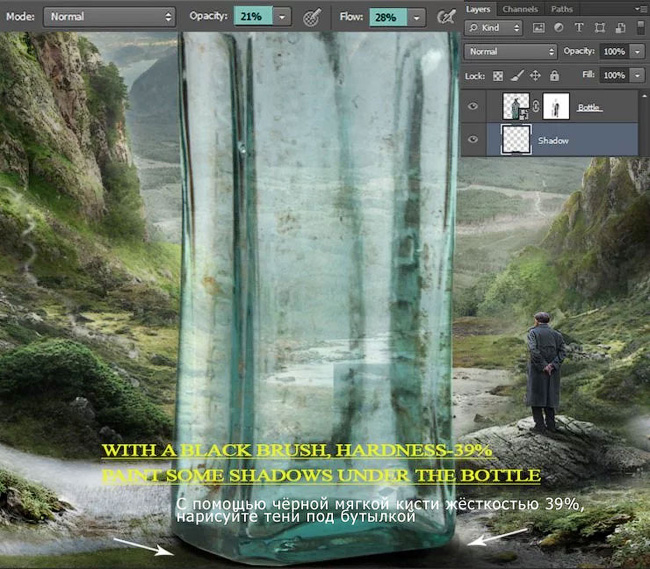Click the Shadow layer name
The width and height of the screenshot is (650, 569).
point(553,141)
